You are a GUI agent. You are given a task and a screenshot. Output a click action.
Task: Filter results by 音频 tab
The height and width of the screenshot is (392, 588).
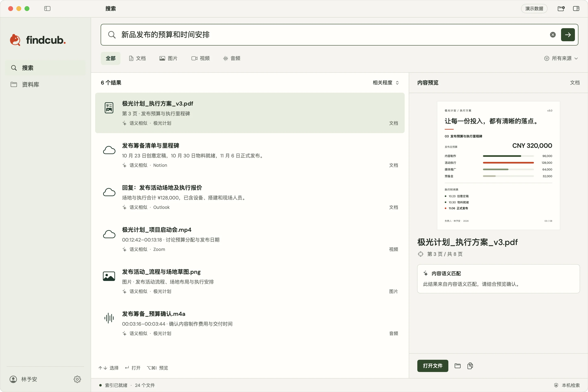[x=232, y=58]
